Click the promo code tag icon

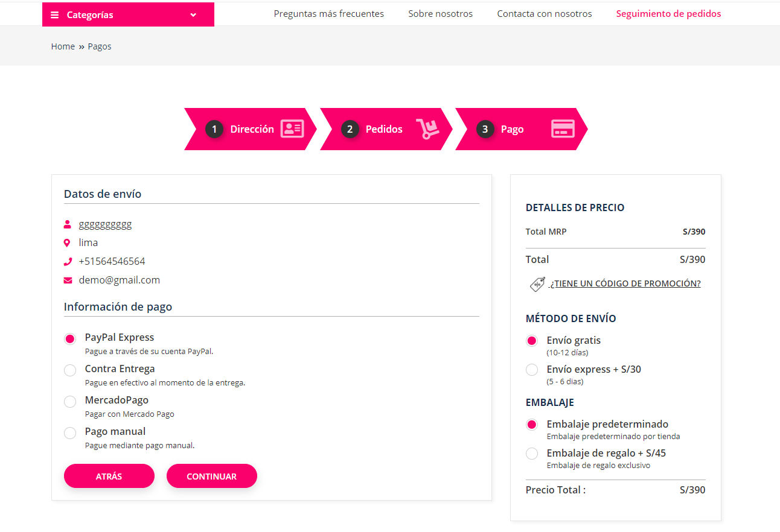(537, 284)
